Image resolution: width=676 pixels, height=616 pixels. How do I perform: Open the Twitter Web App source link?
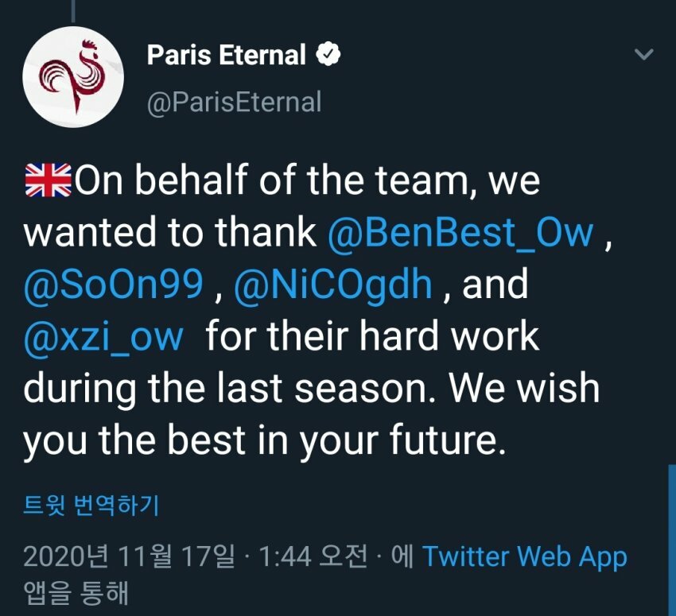click(525, 556)
